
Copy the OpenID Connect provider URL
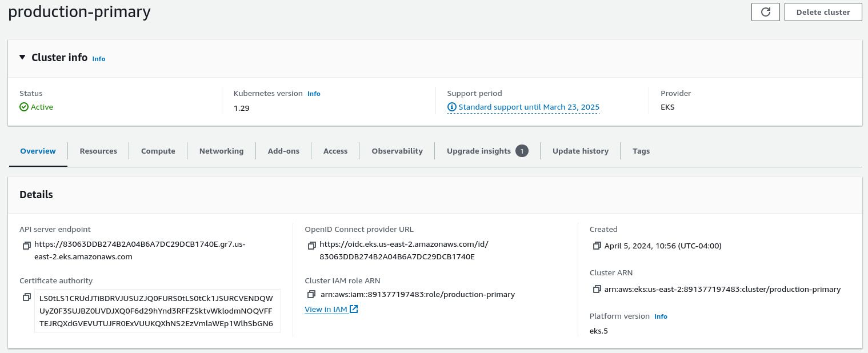311,246
